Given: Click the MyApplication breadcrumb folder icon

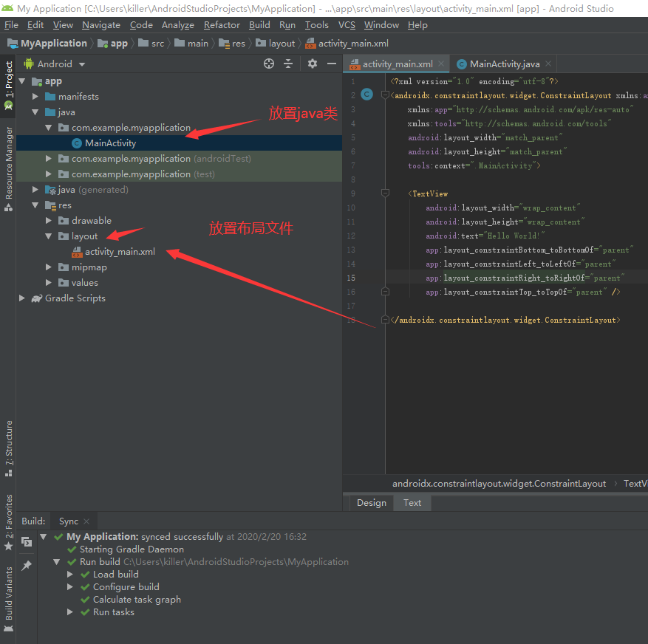Looking at the screenshot, I should 13,44.
